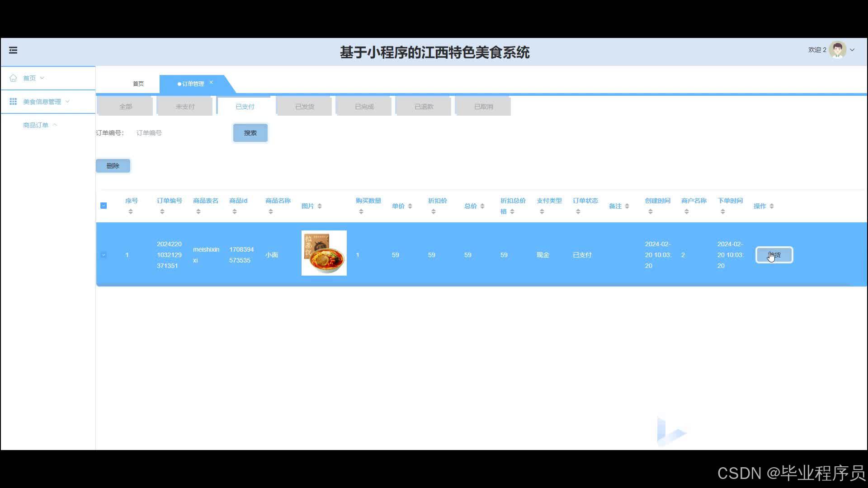Toggle the select-all header checkbox

104,206
